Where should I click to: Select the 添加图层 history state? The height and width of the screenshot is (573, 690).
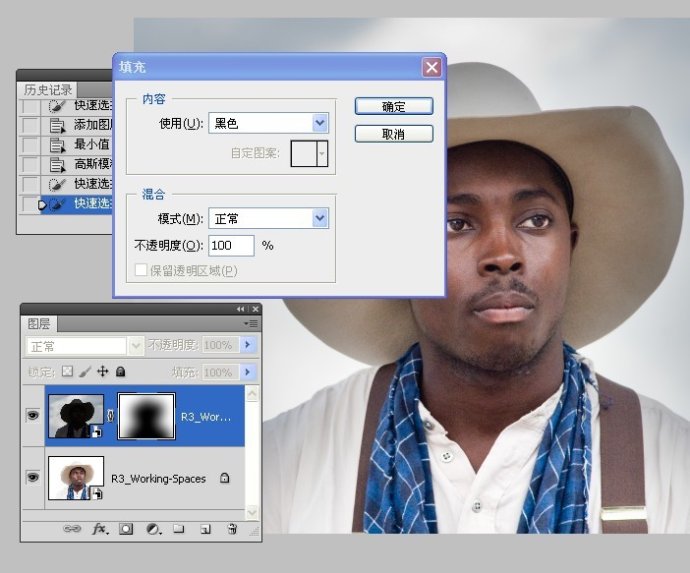(77, 125)
